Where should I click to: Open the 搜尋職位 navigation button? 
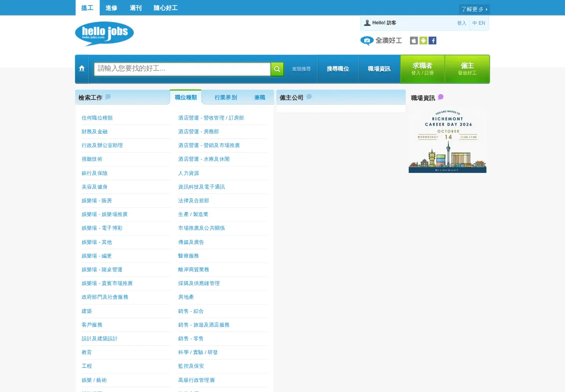coord(338,69)
